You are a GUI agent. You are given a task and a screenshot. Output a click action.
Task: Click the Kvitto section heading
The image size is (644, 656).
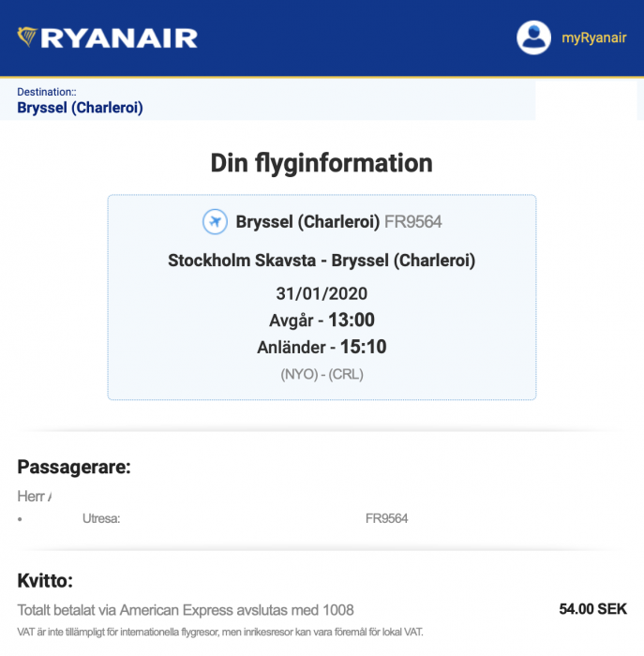coord(45,580)
